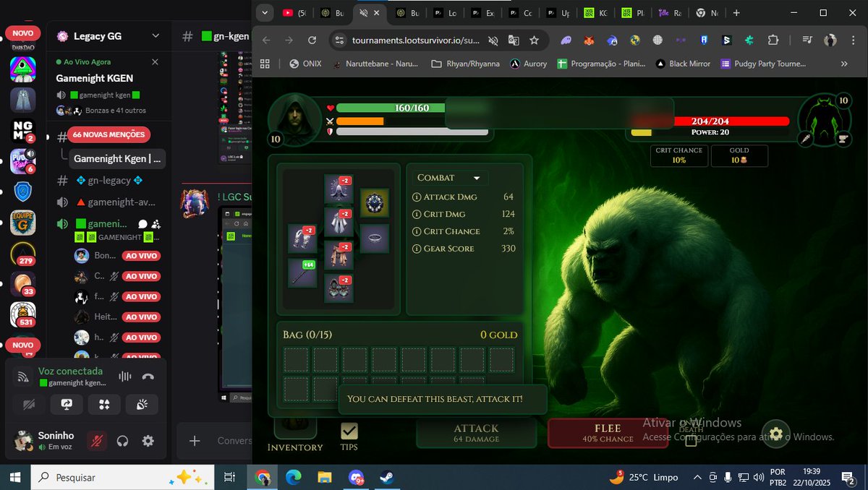Open voice connection info icon in Discord

tap(23, 377)
